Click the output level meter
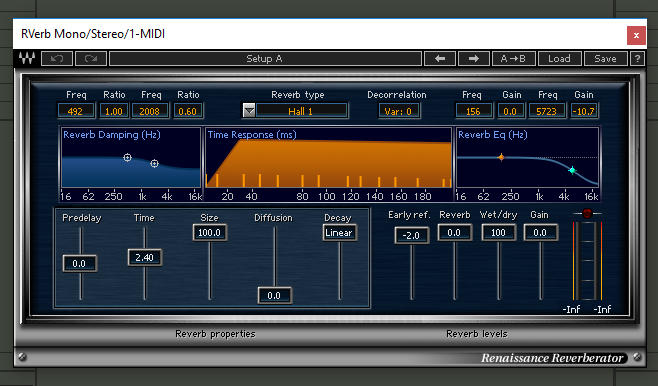 click(587, 261)
